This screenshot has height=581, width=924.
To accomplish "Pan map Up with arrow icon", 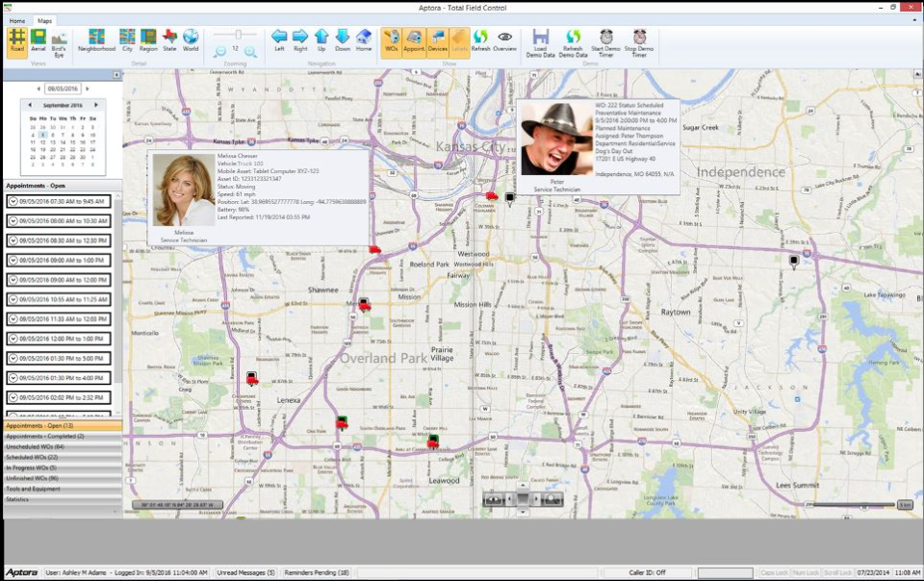I will [321, 40].
